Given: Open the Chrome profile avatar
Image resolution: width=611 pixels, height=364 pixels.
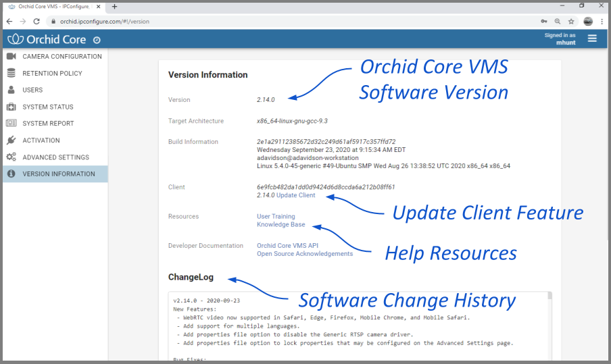Looking at the screenshot, I should pyautogui.click(x=588, y=22).
